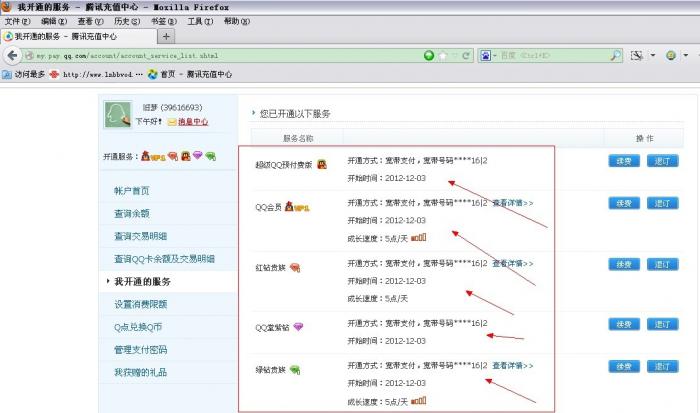Click 退订 for 绿钻贵族
The height and width of the screenshot is (413, 700).
click(662, 367)
